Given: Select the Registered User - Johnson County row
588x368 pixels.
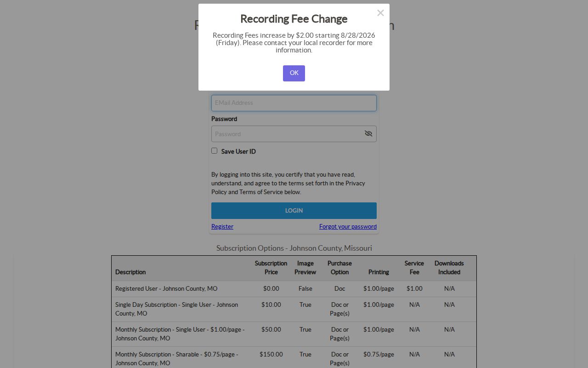Looking at the screenshot, I should 294,289.
